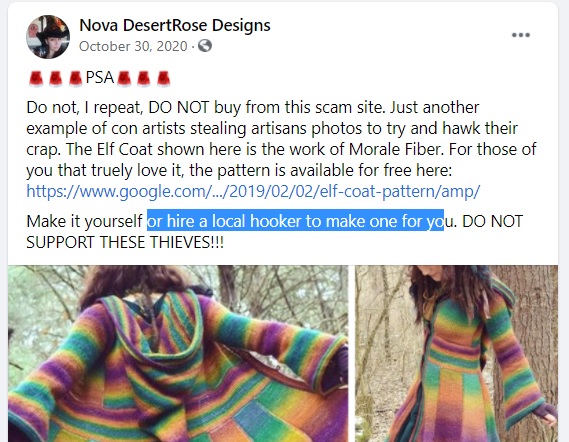Click the highlighted text selection in the post
The height and width of the screenshot is (442, 569).
pos(295,221)
